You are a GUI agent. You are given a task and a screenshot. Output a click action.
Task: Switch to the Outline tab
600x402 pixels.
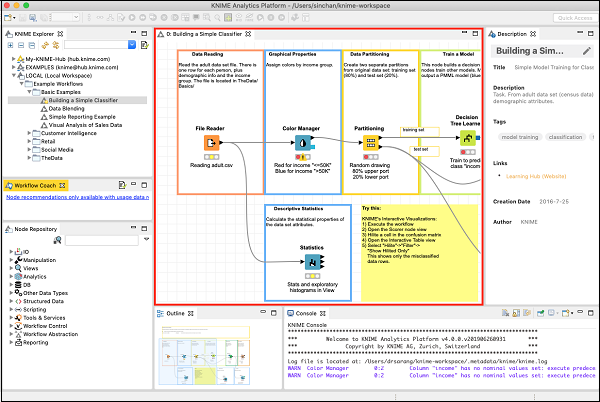pos(175,313)
